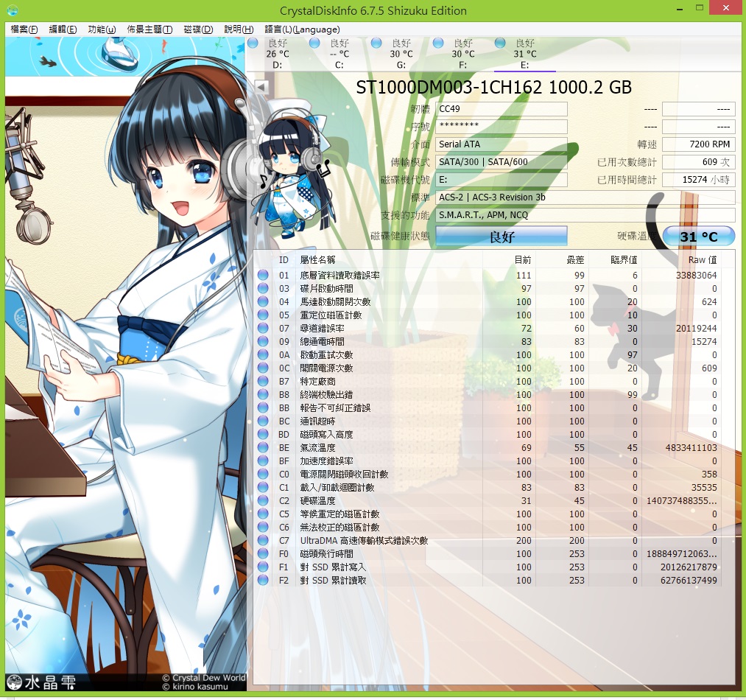Click status orb of attribute 04 馬達啟動關閉次數
This screenshot has width=746, height=700.
(263, 301)
